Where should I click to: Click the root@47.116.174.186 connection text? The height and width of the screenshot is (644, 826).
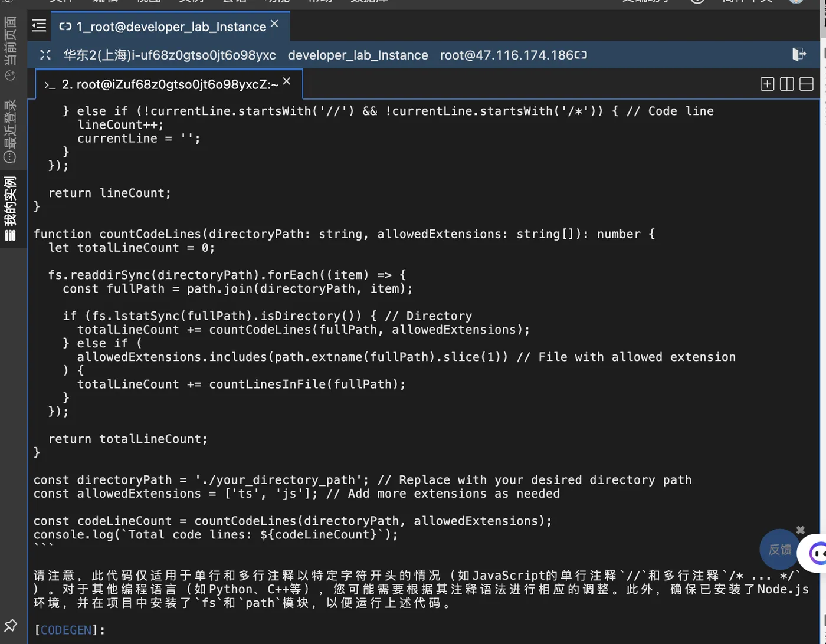click(506, 55)
